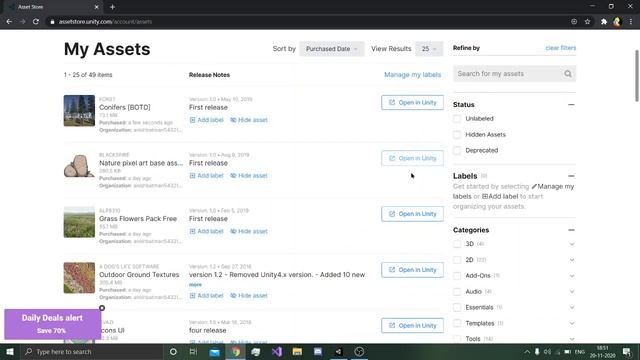Hide asset Outdoor Ground Textures
The width and height of the screenshot is (640, 360).
[249, 296]
